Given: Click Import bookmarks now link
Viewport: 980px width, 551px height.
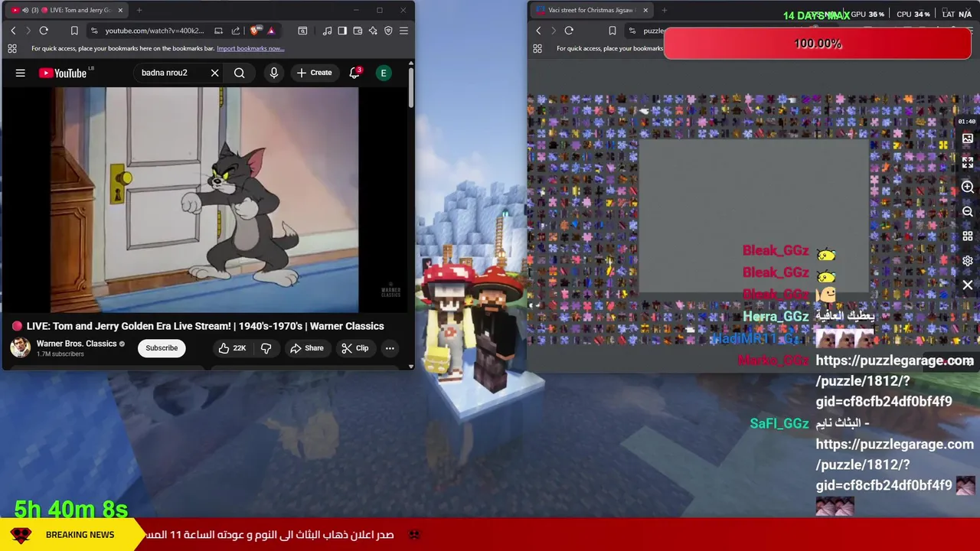Looking at the screenshot, I should point(250,48).
